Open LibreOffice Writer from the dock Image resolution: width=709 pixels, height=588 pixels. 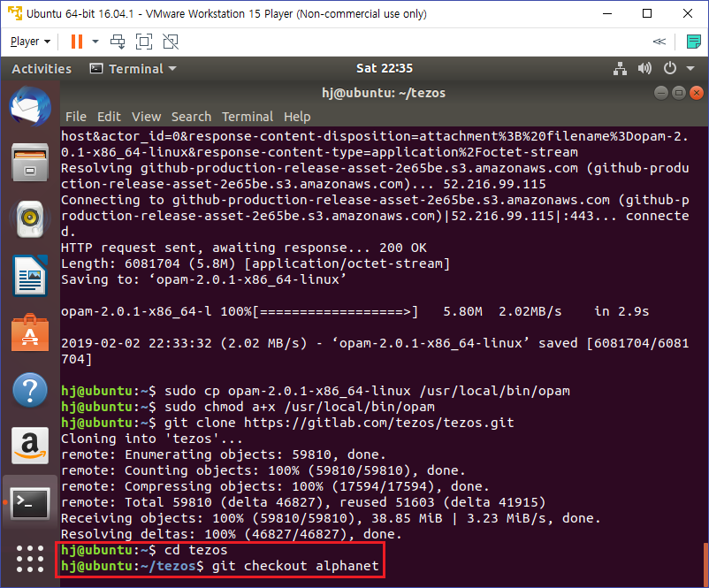30,276
